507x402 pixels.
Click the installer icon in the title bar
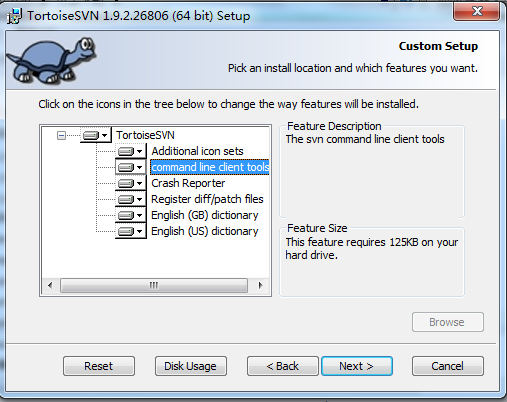pos(14,16)
